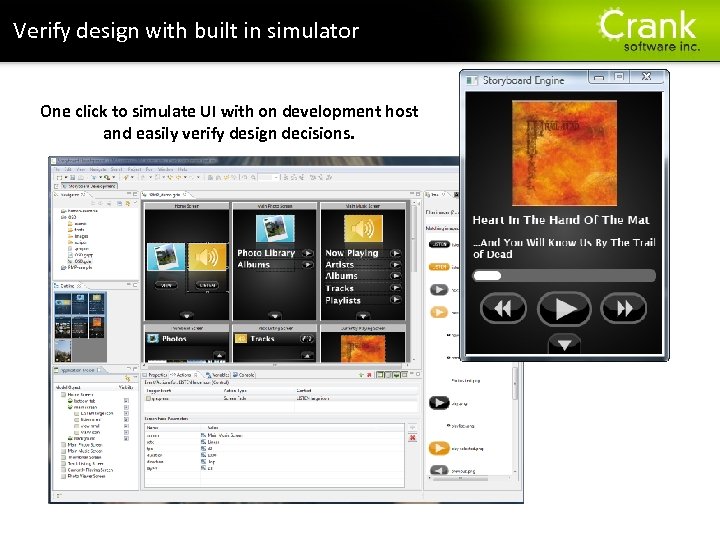Open the Console tab
Viewport: 720px width, 540px height.
[244, 375]
